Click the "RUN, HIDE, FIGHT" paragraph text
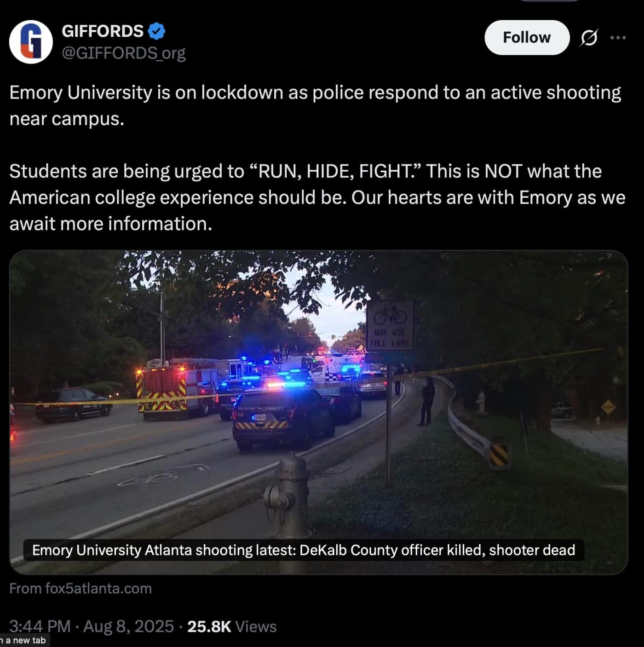The width and height of the screenshot is (644, 647). tap(317, 197)
